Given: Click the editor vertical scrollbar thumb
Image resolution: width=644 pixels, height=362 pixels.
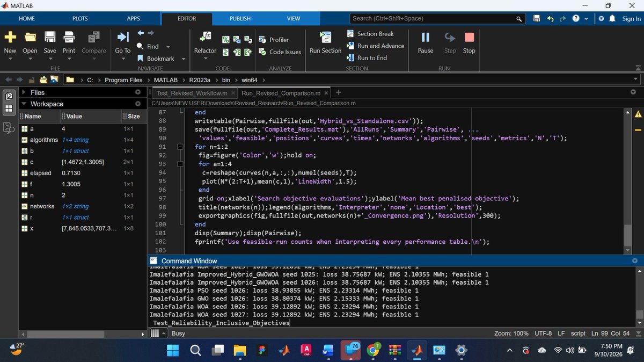Looking at the screenshot, I should click(628, 234).
